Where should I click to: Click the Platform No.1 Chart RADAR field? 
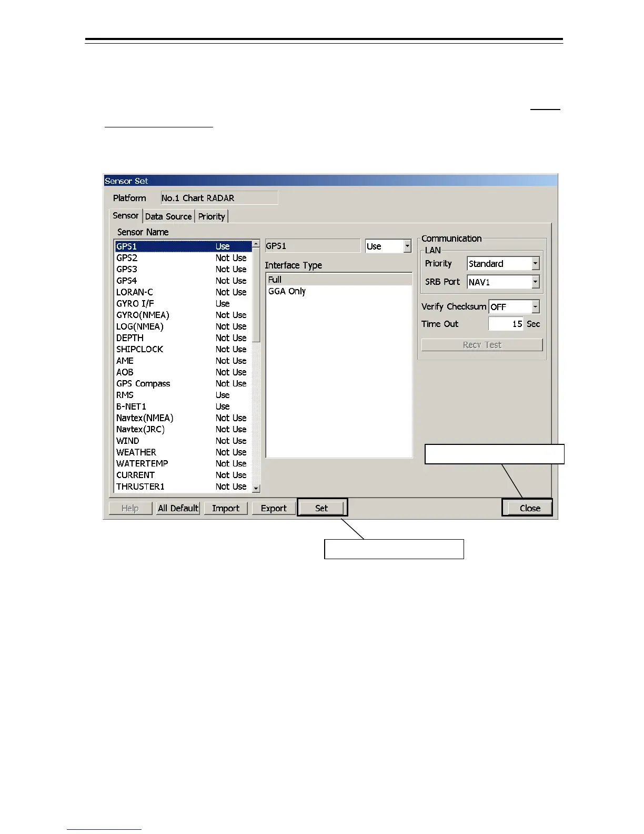tap(219, 198)
